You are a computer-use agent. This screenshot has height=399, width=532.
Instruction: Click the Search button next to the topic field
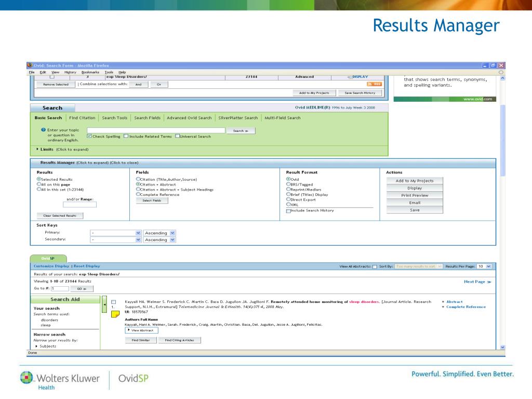pos(241,130)
